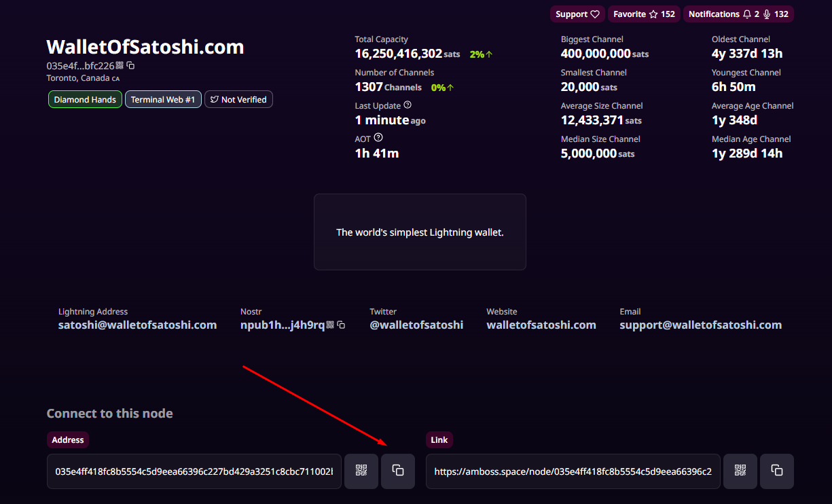The image size is (832, 504).
Task: Copy pubkey 035e4f...bfc226 under the title
Action: click(131, 66)
